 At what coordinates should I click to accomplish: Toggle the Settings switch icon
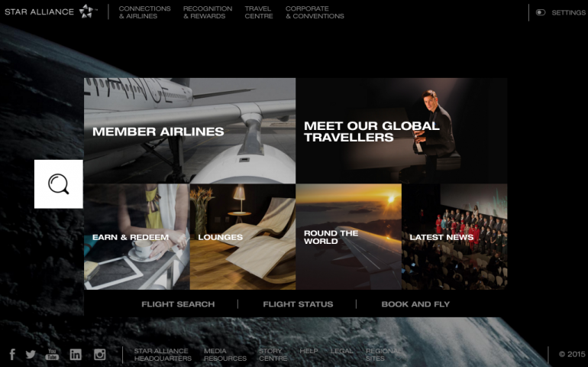click(x=541, y=12)
